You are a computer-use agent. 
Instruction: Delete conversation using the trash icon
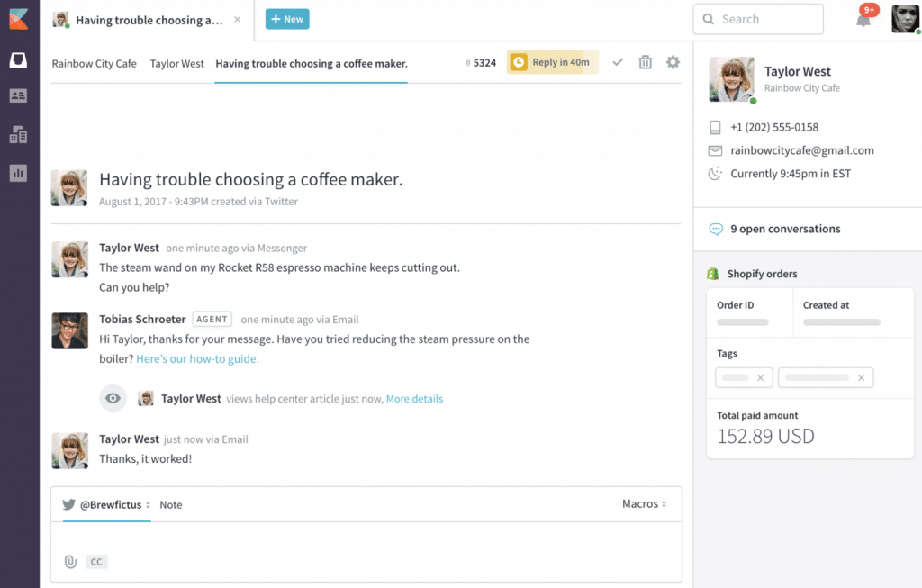click(x=645, y=62)
